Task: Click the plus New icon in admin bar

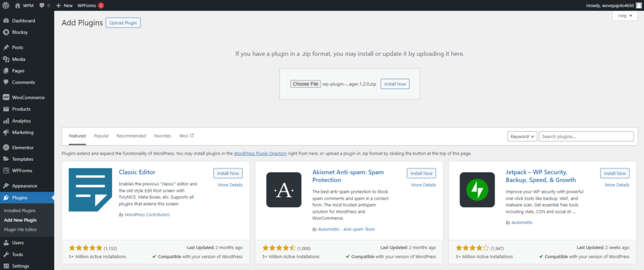Action: (x=58, y=6)
